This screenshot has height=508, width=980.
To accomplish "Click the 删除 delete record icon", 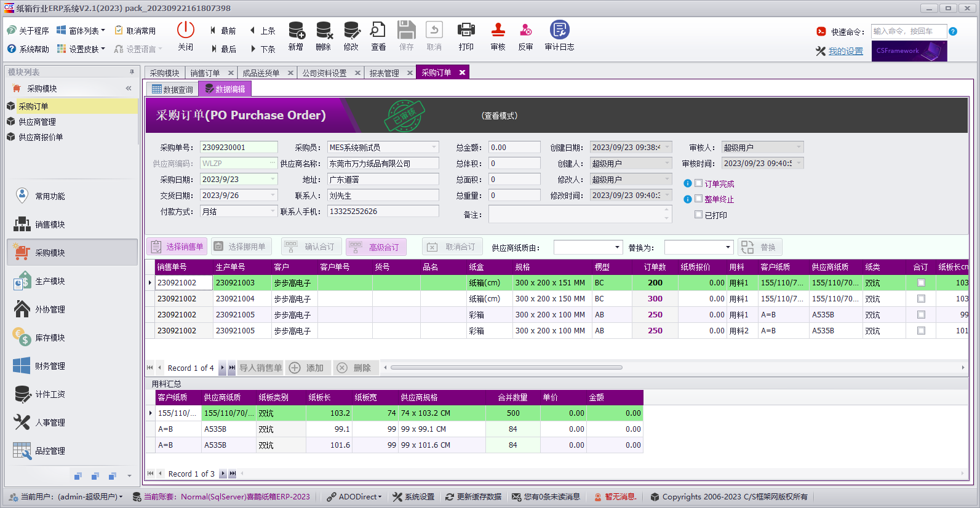I will [x=324, y=30].
